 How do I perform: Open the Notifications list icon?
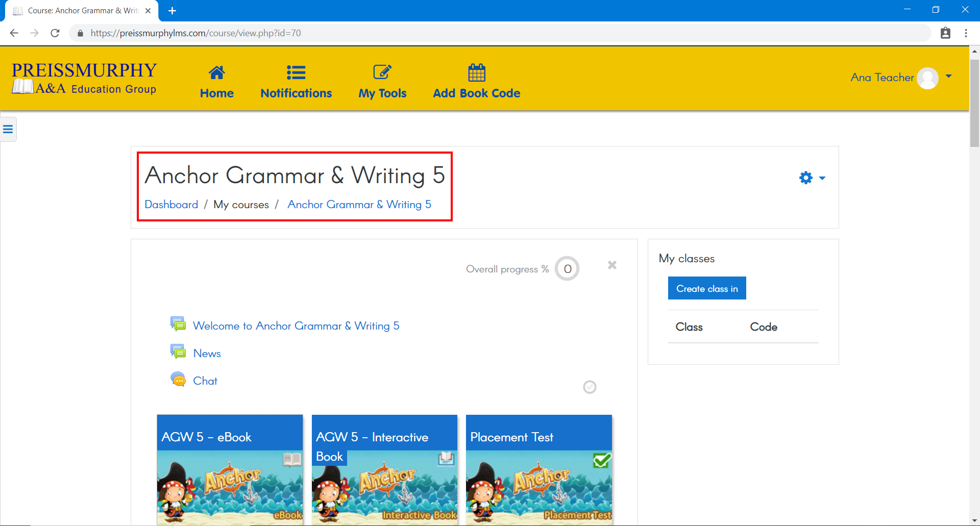pyautogui.click(x=296, y=73)
